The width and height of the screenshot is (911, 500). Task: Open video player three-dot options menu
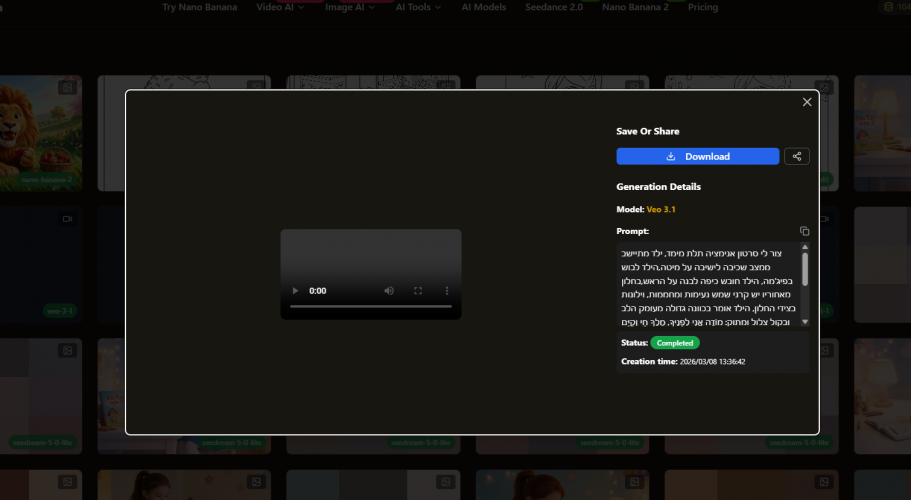(447, 291)
